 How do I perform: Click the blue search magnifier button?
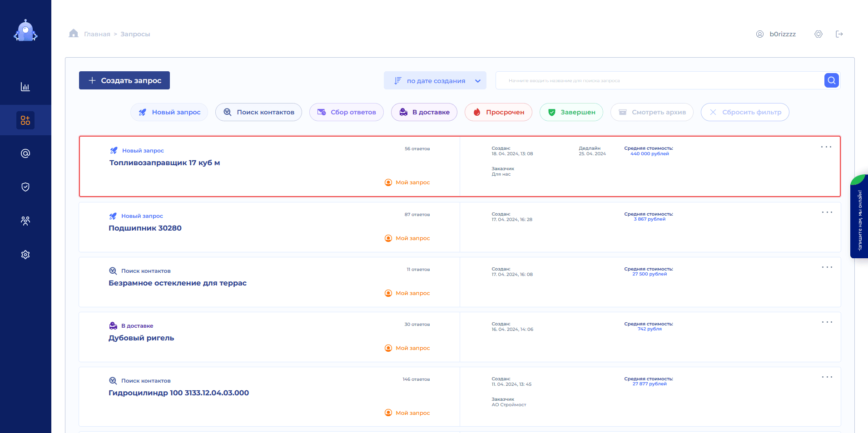coord(831,80)
